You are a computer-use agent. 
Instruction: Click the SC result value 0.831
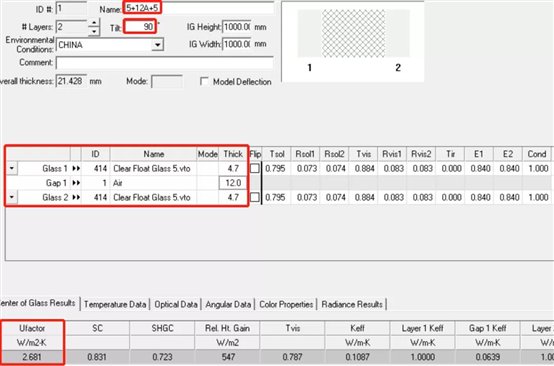point(97,357)
